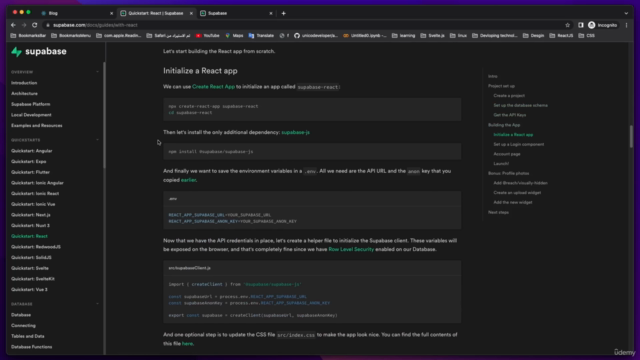The width and height of the screenshot is (640, 360).
Task: Follow the Create React App link
Action: 213,87
